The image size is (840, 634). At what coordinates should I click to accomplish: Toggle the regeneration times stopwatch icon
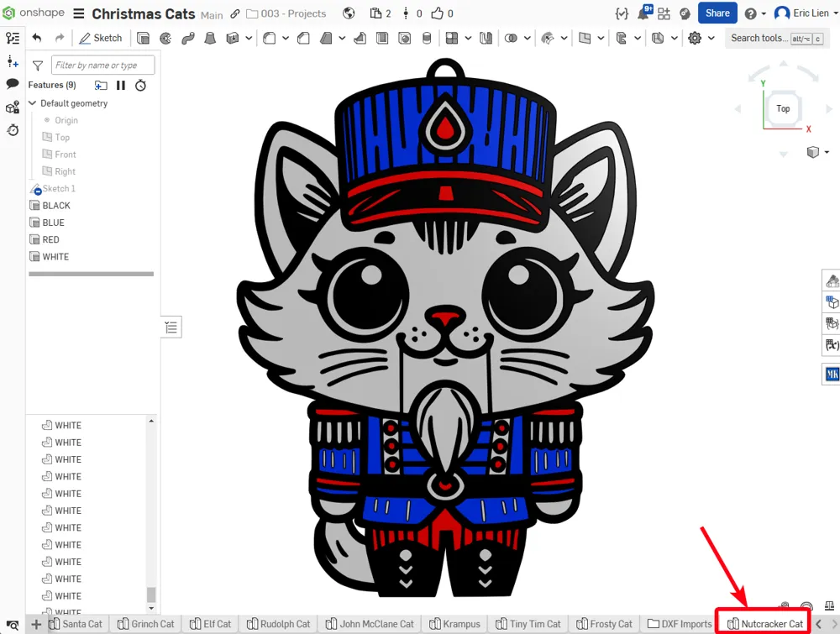(x=140, y=85)
